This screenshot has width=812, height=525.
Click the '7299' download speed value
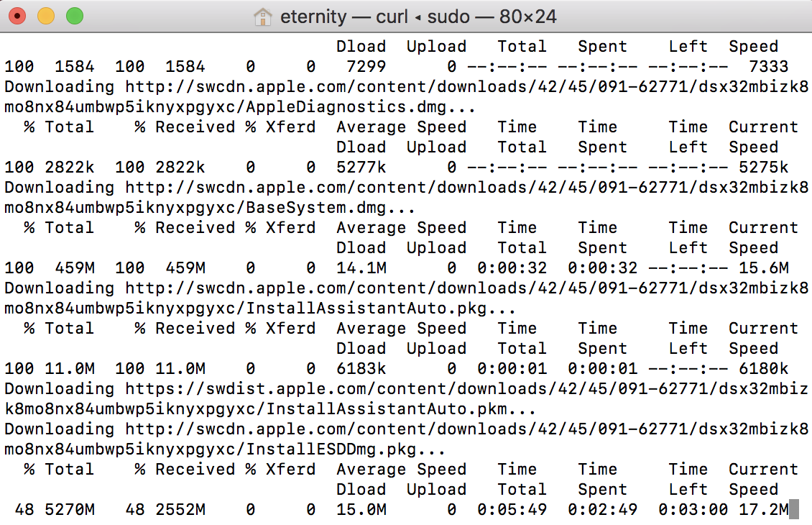(x=366, y=66)
